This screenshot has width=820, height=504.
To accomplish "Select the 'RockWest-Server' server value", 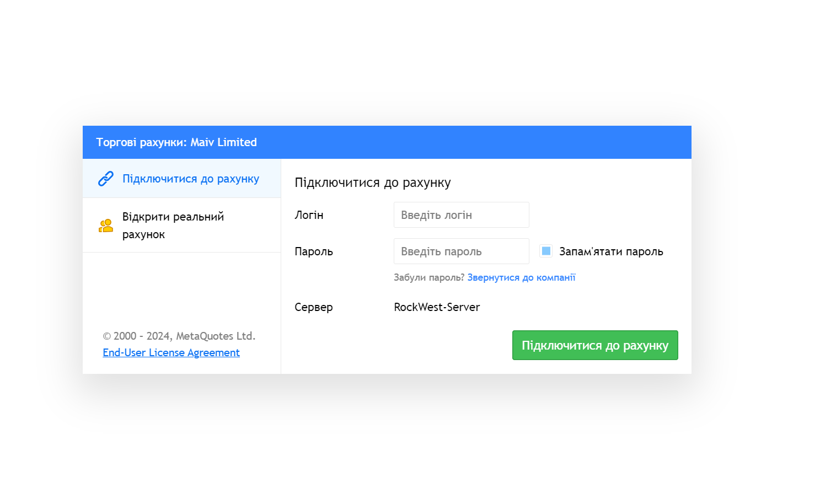I will pyautogui.click(x=437, y=307).
